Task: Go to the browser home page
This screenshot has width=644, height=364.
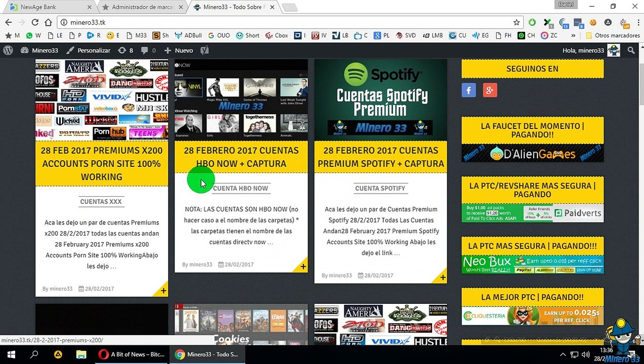Action: click(48, 22)
